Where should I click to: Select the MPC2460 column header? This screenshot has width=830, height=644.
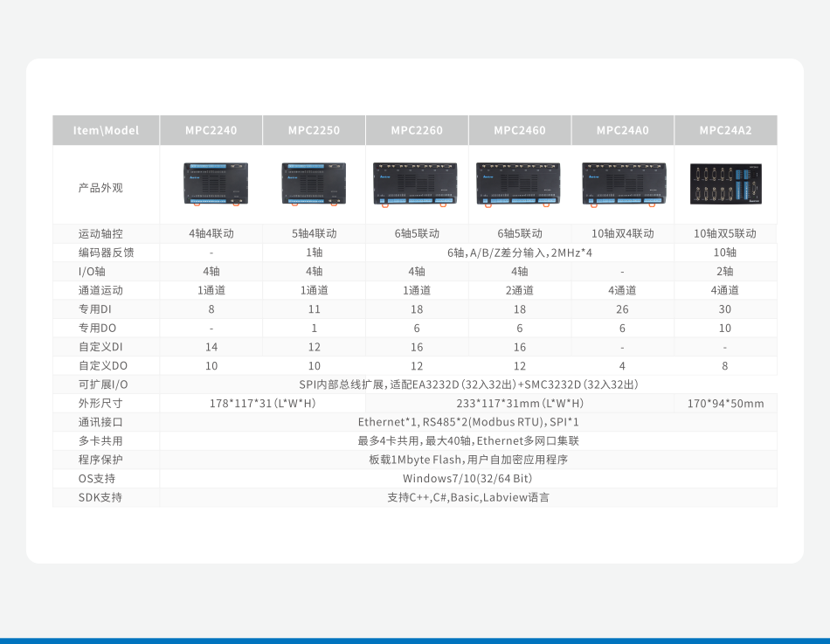520,130
